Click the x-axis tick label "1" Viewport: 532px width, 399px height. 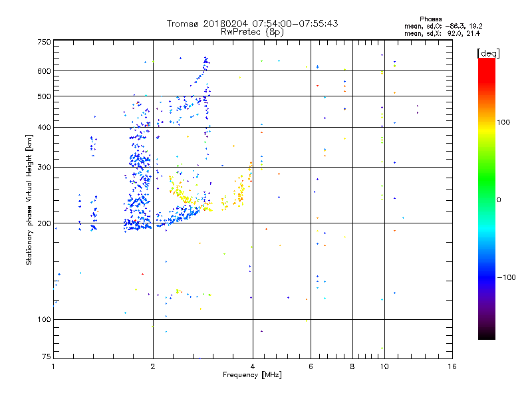[x=53, y=366]
